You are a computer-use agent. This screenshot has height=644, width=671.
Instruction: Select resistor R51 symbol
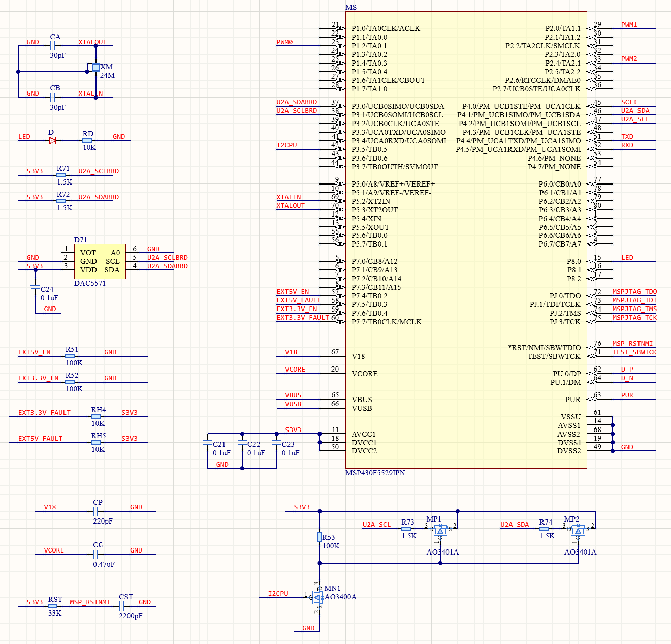(70, 356)
